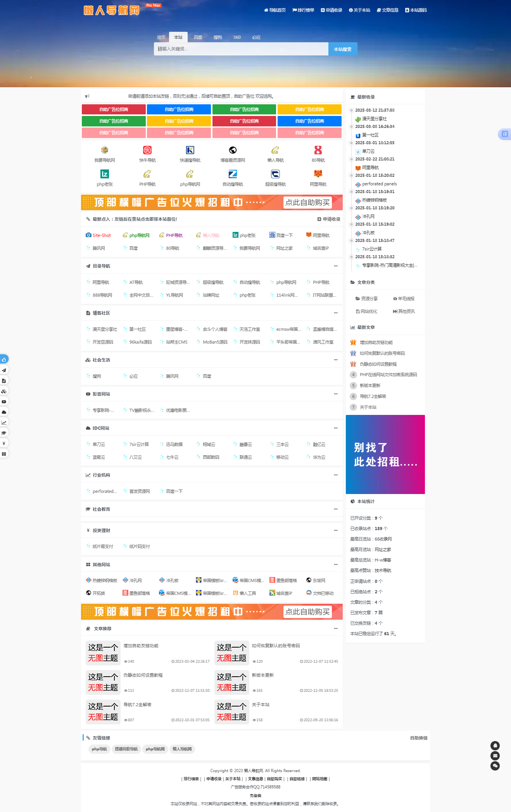Open Site-Shot camera icon link
Screen dimensions: 511x812
pyautogui.click(x=88, y=235)
